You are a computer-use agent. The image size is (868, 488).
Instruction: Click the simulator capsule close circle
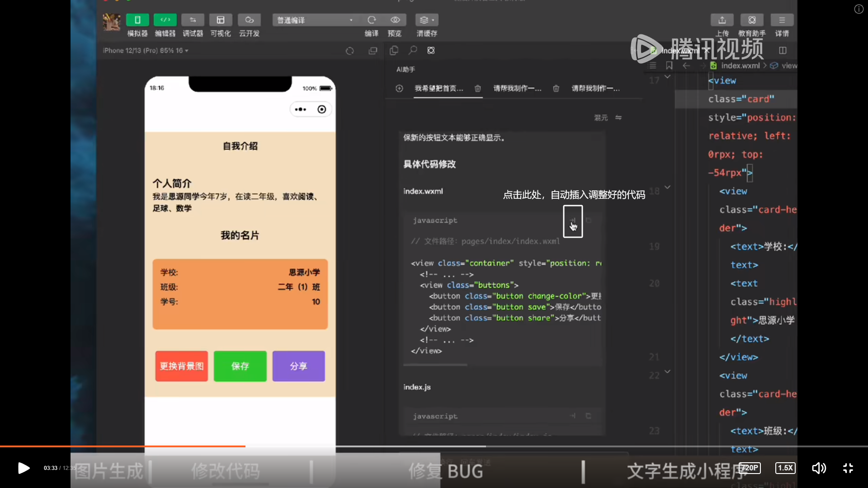click(322, 109)
